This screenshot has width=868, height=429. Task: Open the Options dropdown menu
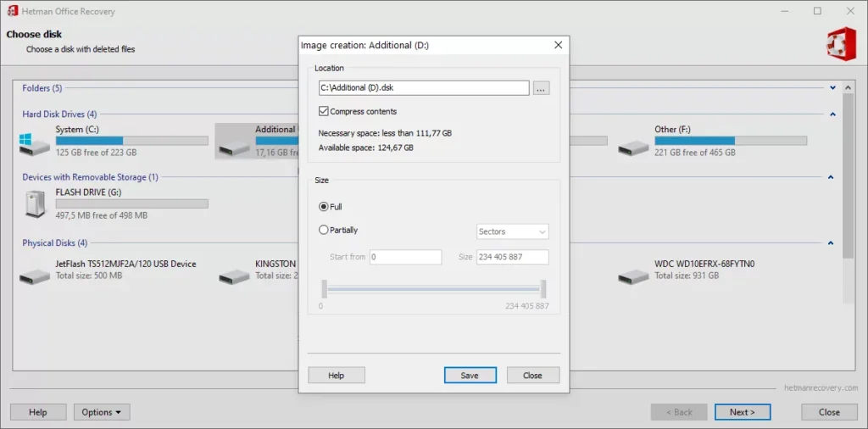click(x=102, y=412)
